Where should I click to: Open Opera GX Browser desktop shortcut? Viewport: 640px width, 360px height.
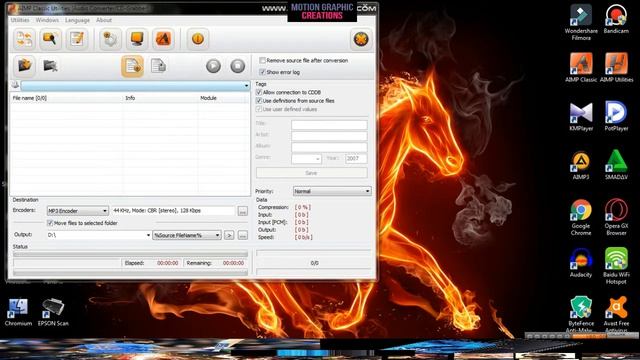616,217
